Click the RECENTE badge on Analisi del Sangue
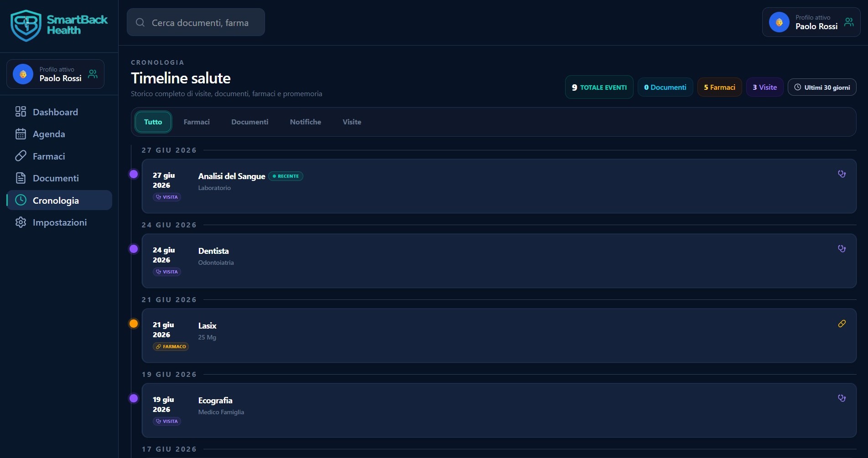Viewport: 868px width, 458px height. coord(286,176)
